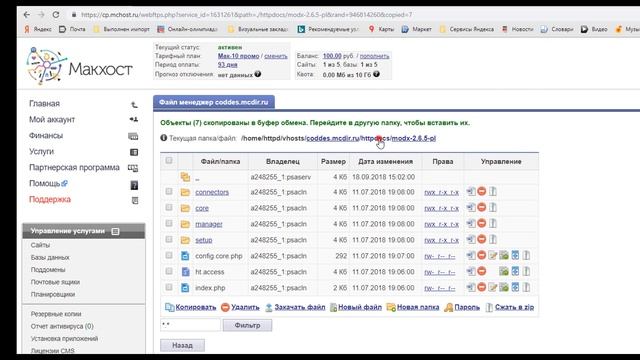The width and height of the screenshot is (640, 360).
Task: Click the help icon next to Прогноз отключения
Action: [258, 74]
